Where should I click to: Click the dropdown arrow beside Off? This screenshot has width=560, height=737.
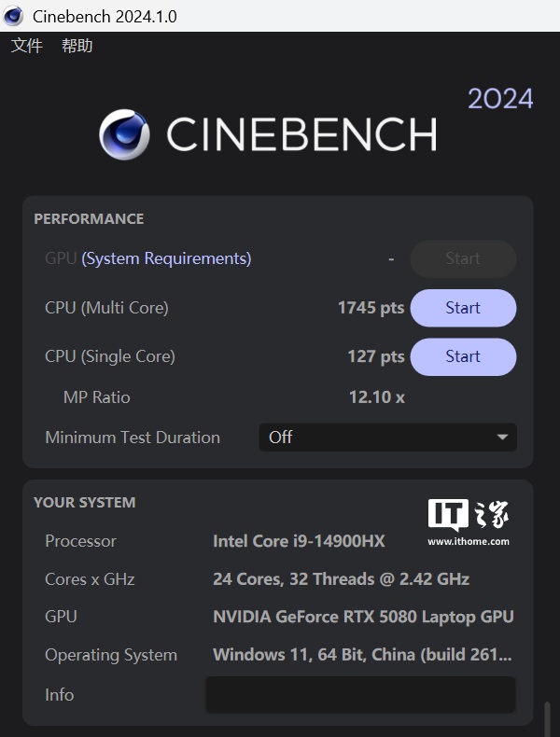click(x=502, y=437)
